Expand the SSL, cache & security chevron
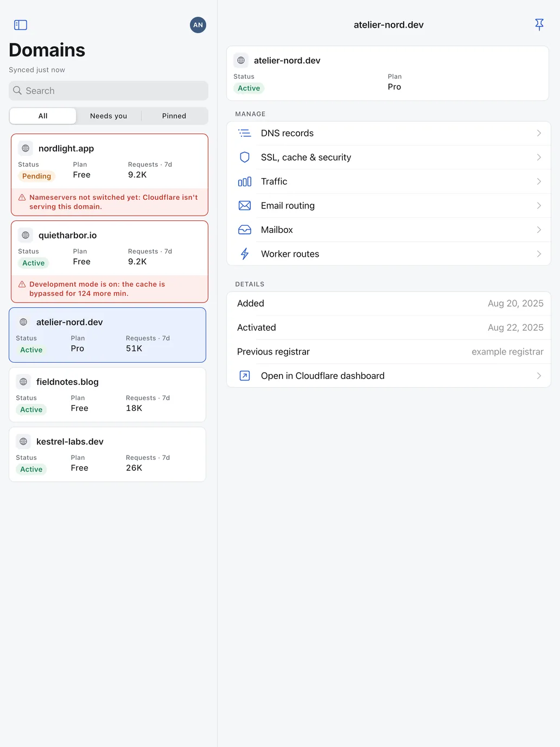The width and height of the screenshot is (560, 747). pyautogui.click(x=539, y=157)
